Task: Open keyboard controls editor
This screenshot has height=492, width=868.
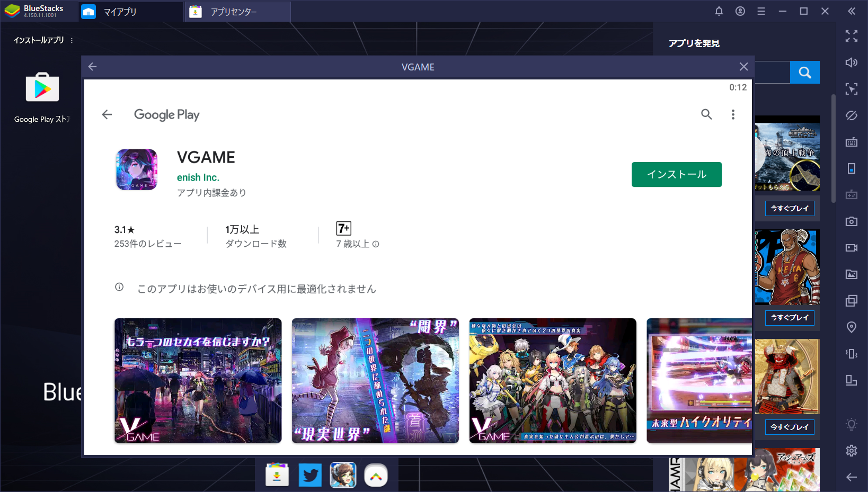Action: point(852,142)
